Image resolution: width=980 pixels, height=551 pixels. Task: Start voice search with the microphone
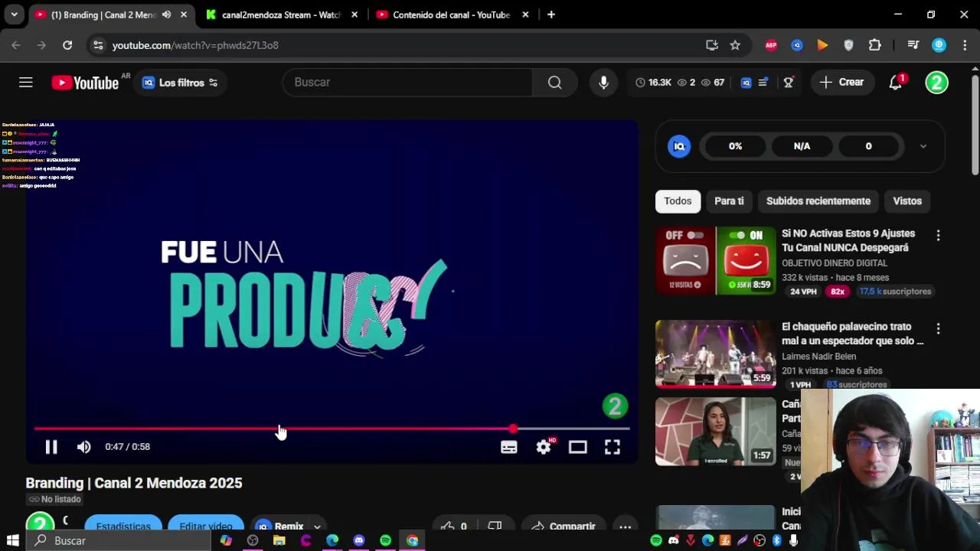pyautogui.click(x=604, y=82)
